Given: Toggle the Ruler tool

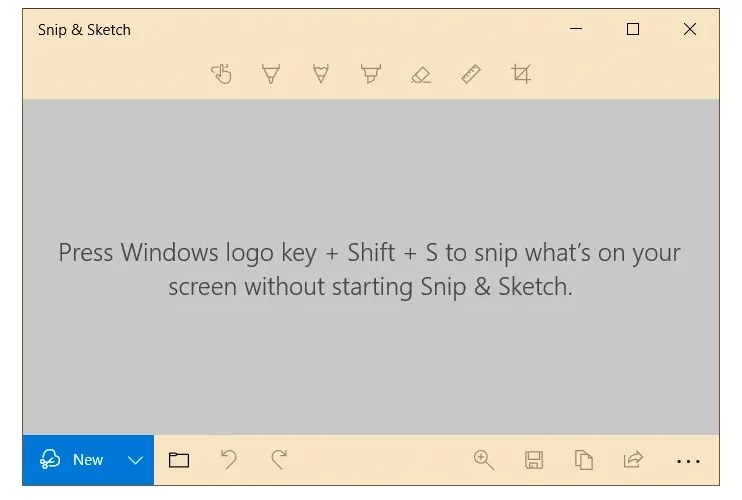Looking at the screenshot, I should (471, 74).
